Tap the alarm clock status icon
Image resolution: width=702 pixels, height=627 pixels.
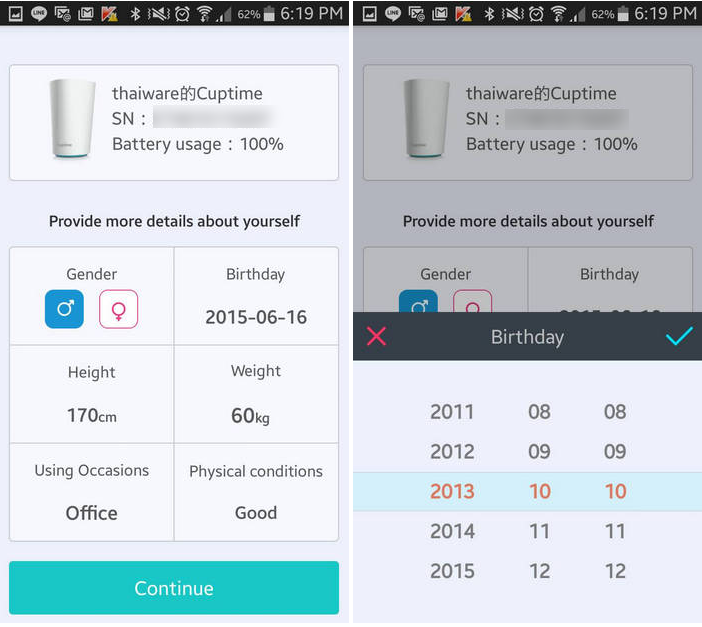click(x=182, y=13)
